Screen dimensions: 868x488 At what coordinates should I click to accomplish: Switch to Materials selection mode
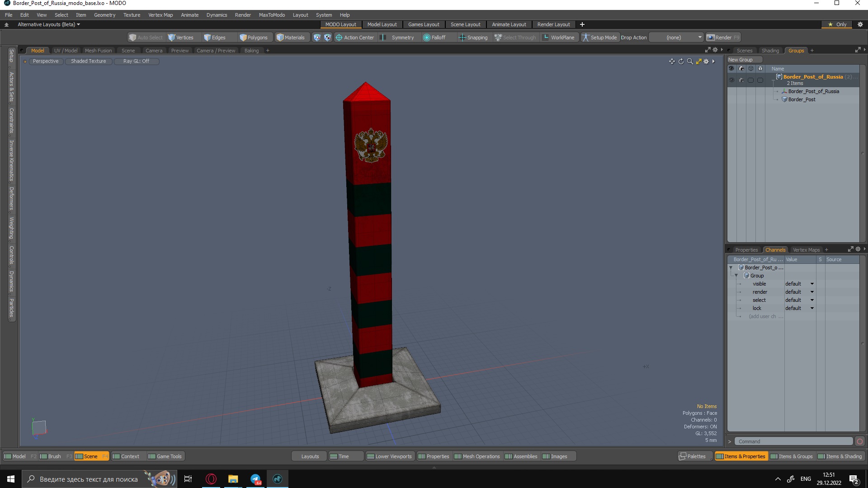(x=291, y=38)
